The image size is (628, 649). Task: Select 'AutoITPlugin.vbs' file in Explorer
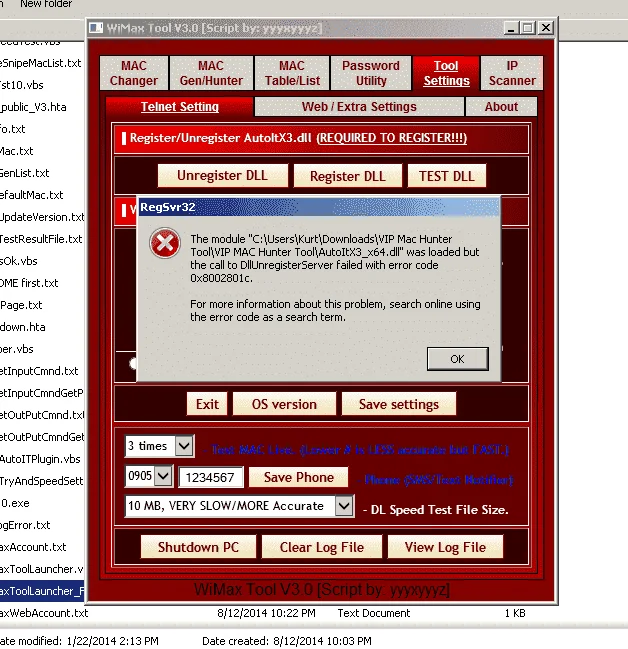tap(40, 459)
